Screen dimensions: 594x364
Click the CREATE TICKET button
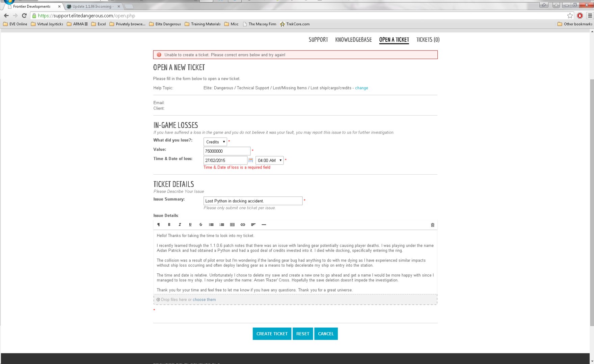pos(272,334)
